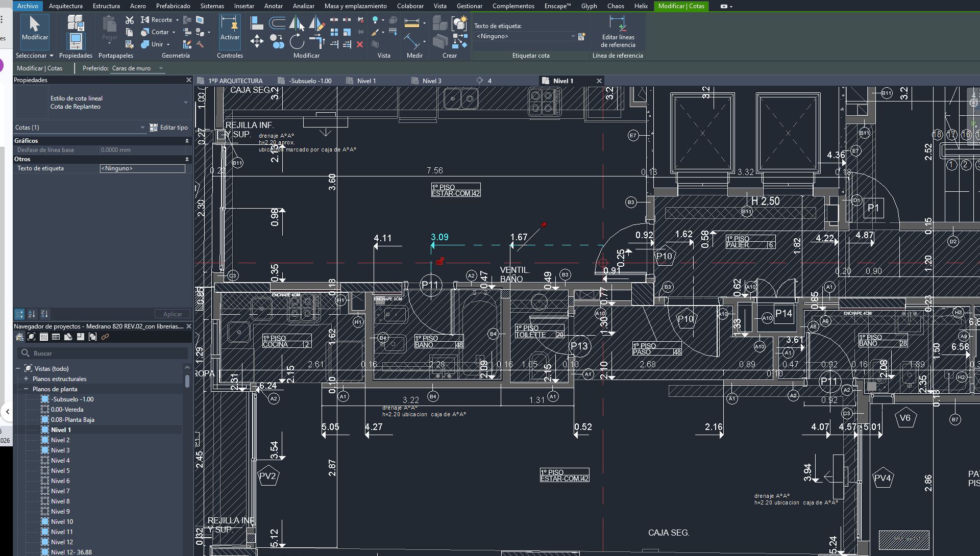This screenshot has width=980, height=556.
Task: Click the Rotate tool in the Modificar panel
Action: [297, 42]
